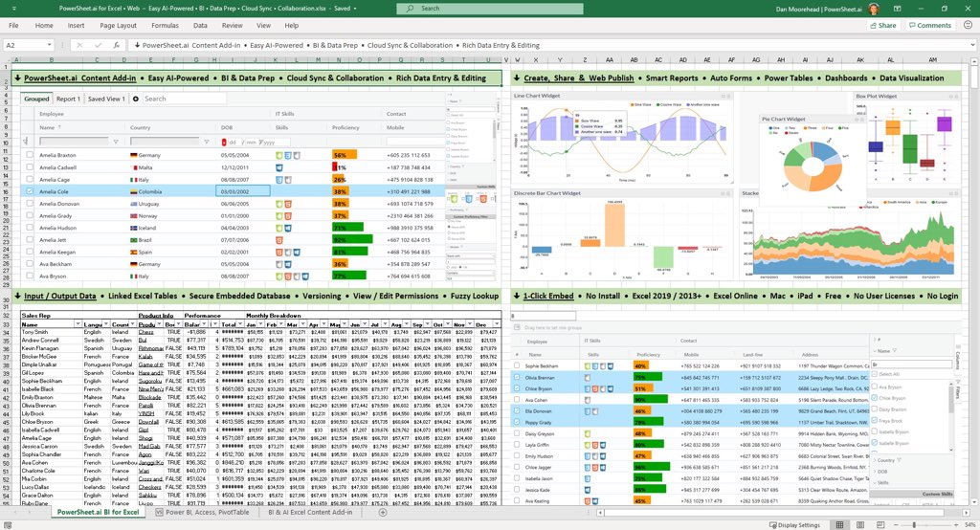
Task: Toggle checkbox for Amelia Cadwell row
Action: click(30, 166)
